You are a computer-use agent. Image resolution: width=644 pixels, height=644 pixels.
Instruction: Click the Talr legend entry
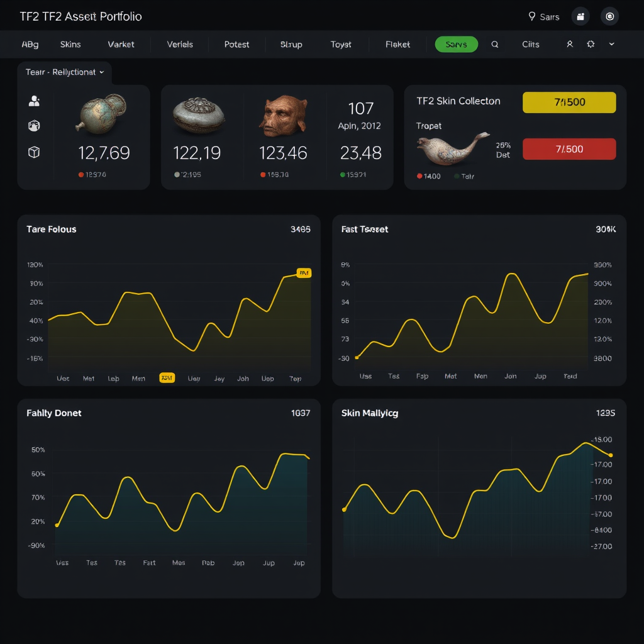(465, 176)
